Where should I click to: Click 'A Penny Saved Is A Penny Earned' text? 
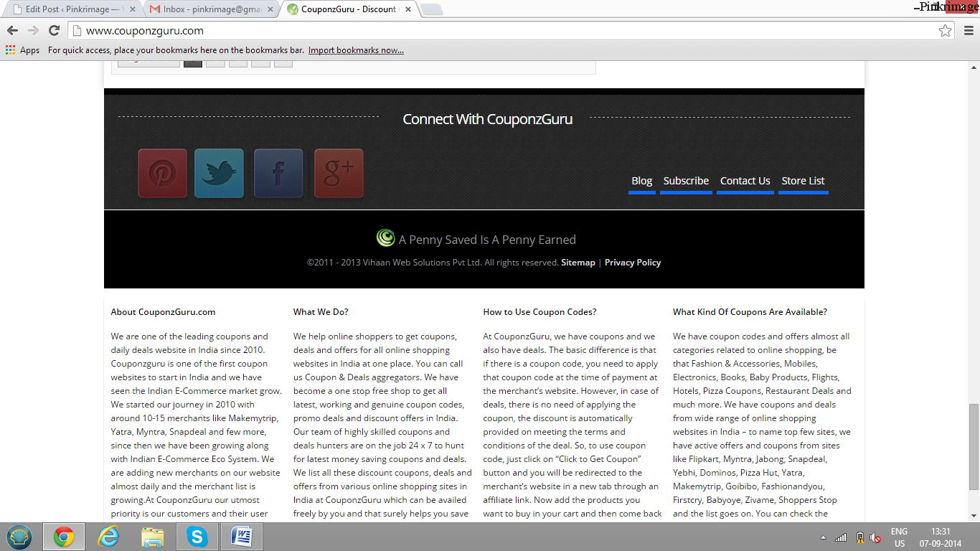(487, 240)
